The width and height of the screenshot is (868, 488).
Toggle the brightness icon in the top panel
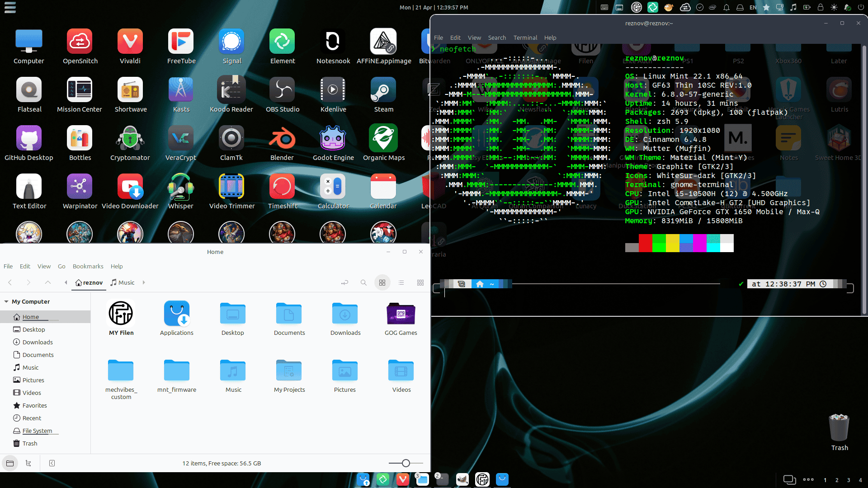(x=834, y=7)
